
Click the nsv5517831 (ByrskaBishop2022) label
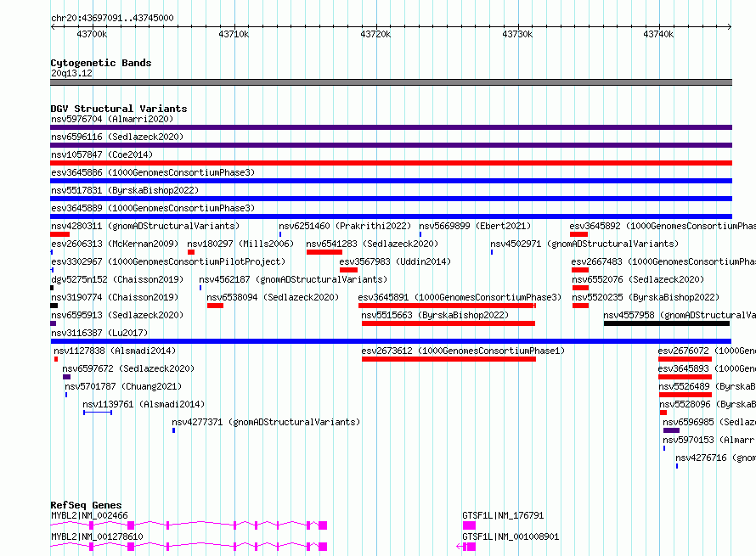(125, 190)
